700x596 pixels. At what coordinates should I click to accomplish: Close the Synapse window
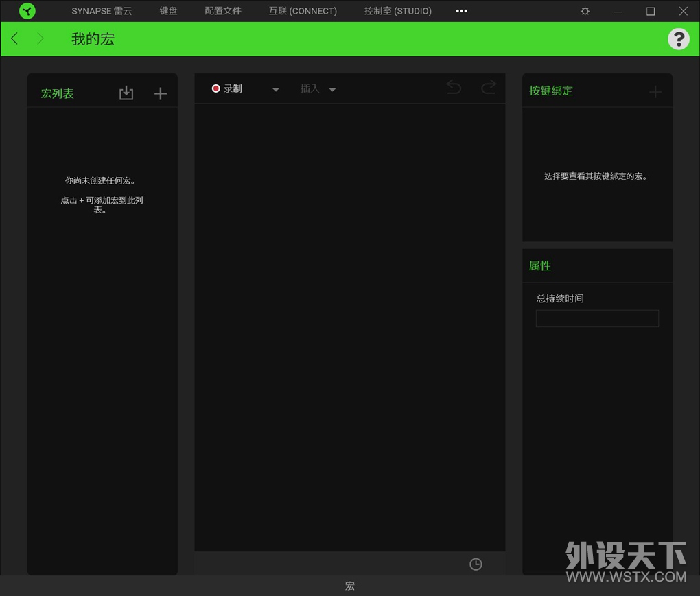(684, 11)
